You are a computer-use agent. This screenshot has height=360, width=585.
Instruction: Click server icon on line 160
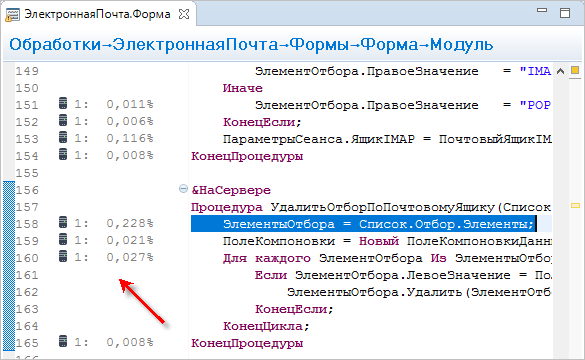[x=63, y=256]
